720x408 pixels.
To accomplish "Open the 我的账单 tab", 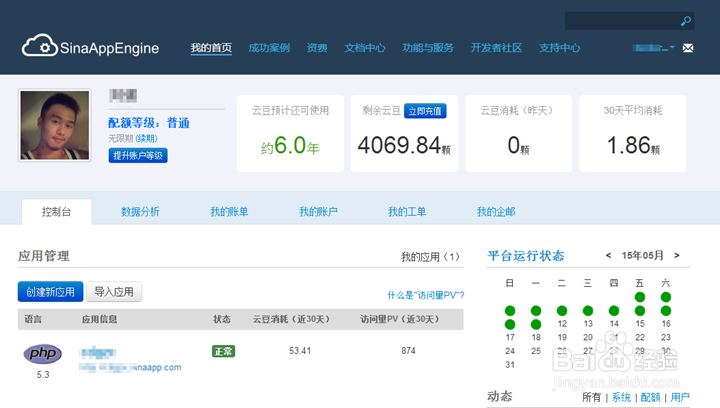I will tap(229, 212).
